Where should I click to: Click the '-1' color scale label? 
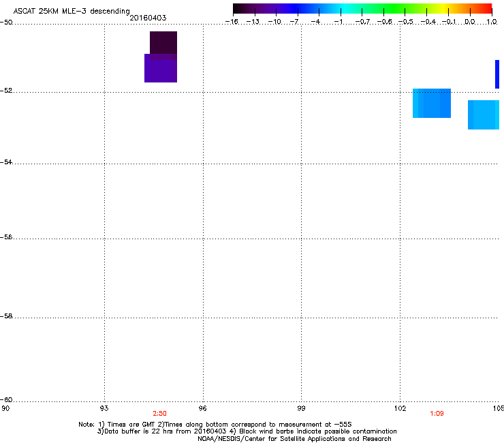[x=338, y=22]
